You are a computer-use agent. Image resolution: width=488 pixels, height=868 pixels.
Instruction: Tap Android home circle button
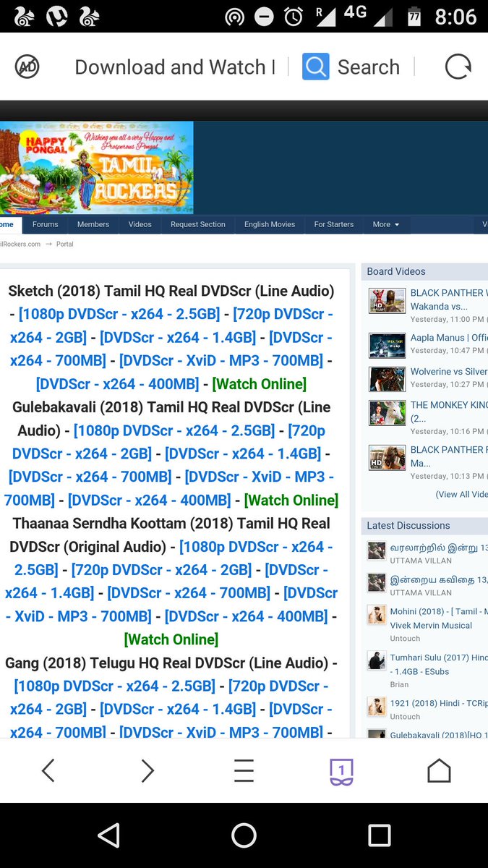pyautogui.click(x=244, y=835)
